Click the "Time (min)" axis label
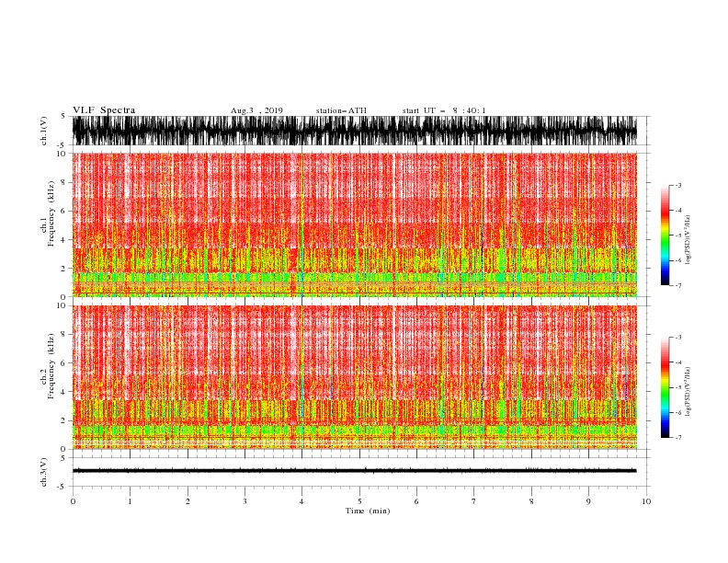This screenshot has height=563, width=728. pyautogui.click(x=368, y=511)
